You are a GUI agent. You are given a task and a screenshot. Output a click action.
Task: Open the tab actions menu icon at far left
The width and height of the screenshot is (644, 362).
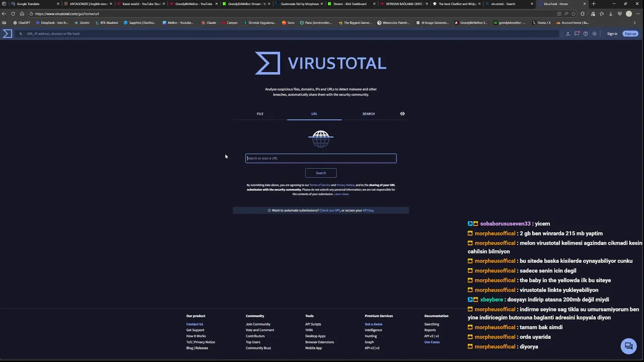[4, 4]
